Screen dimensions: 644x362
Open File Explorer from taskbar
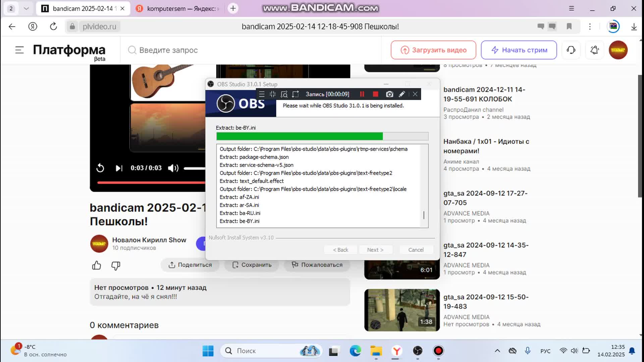[376, 351]
